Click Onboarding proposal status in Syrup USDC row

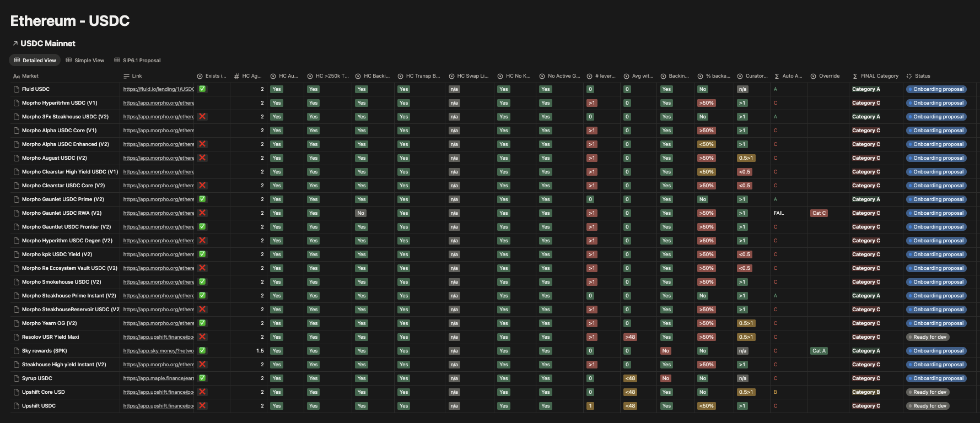tap(935, 378)
